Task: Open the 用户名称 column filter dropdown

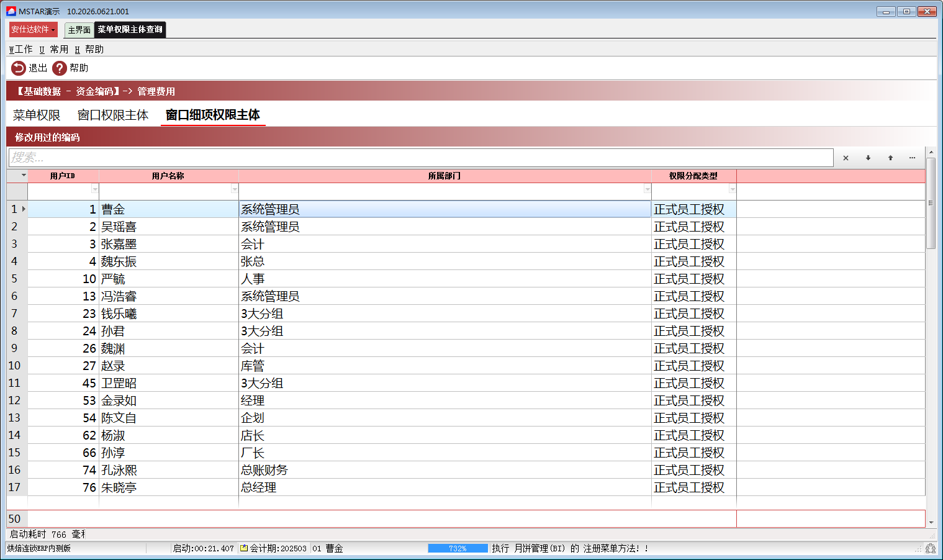Action: (235, 189)
